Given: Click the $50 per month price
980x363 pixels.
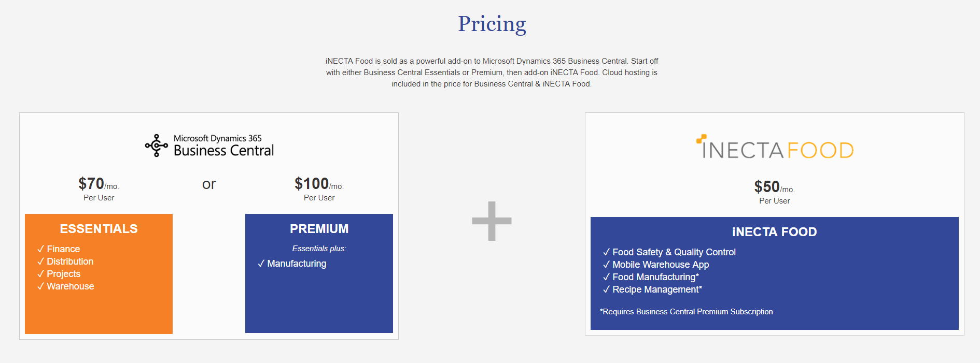Looking at the screenshot, I should pos(774,187).
